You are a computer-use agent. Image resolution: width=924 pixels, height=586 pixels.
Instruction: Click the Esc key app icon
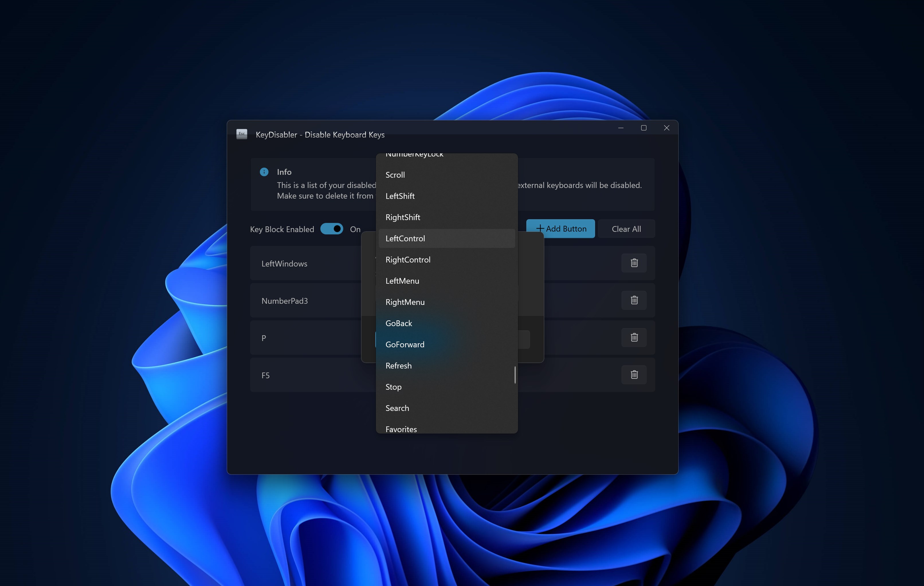tap(242, 134)
